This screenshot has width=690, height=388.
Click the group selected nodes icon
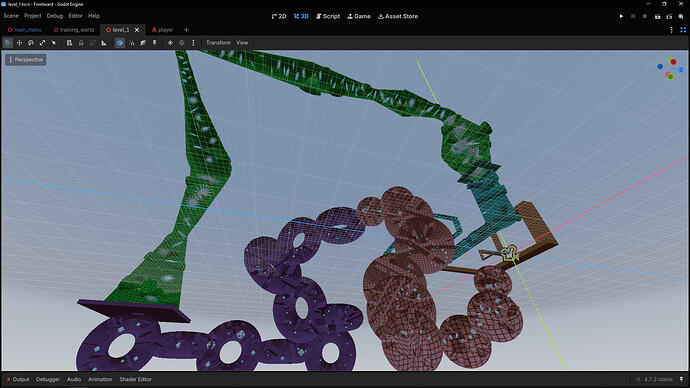pyautogui.click(x=92, y=43)
